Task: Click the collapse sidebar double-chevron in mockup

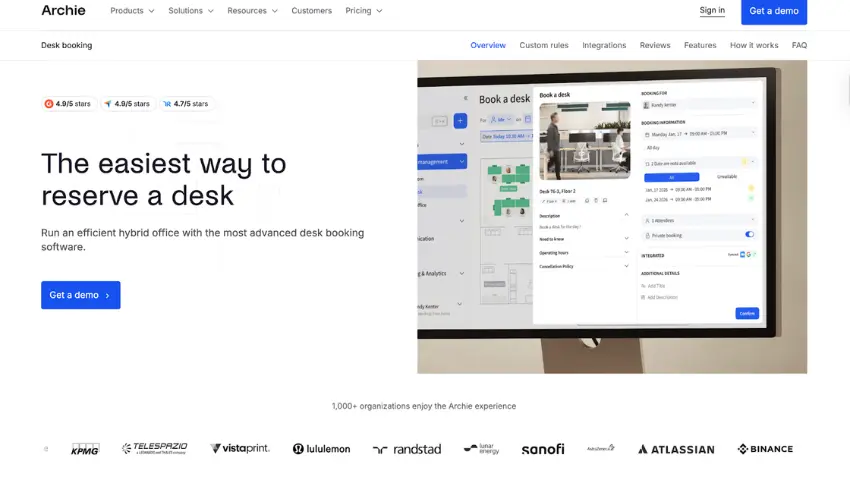Action: coord(466,98)
